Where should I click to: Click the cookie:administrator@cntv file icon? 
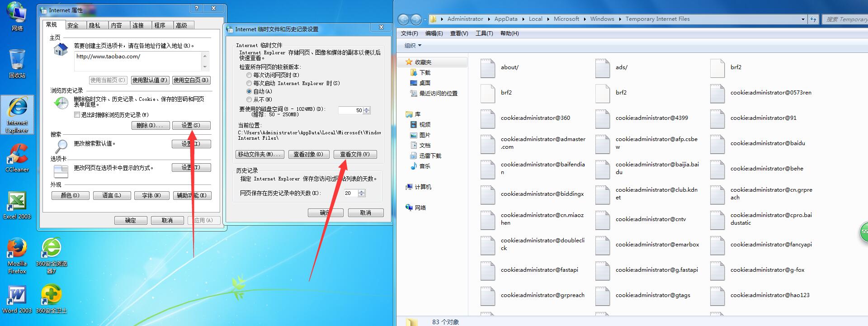(x=603, y=220)
